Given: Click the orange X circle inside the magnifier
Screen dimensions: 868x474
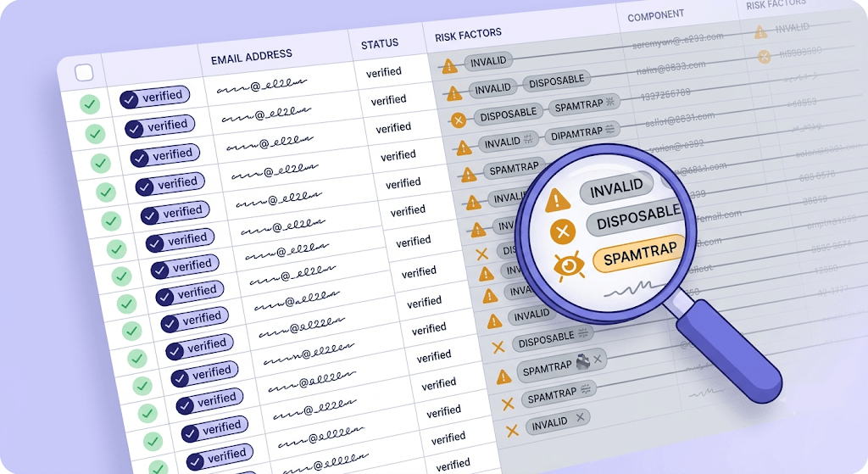Looking at the screenshot, I should click(x=563, y=231).
